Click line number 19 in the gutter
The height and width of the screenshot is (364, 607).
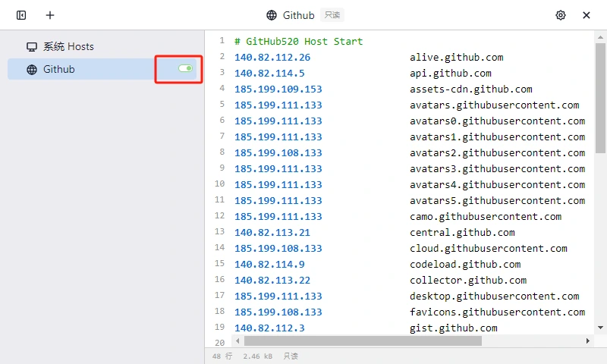219,327
